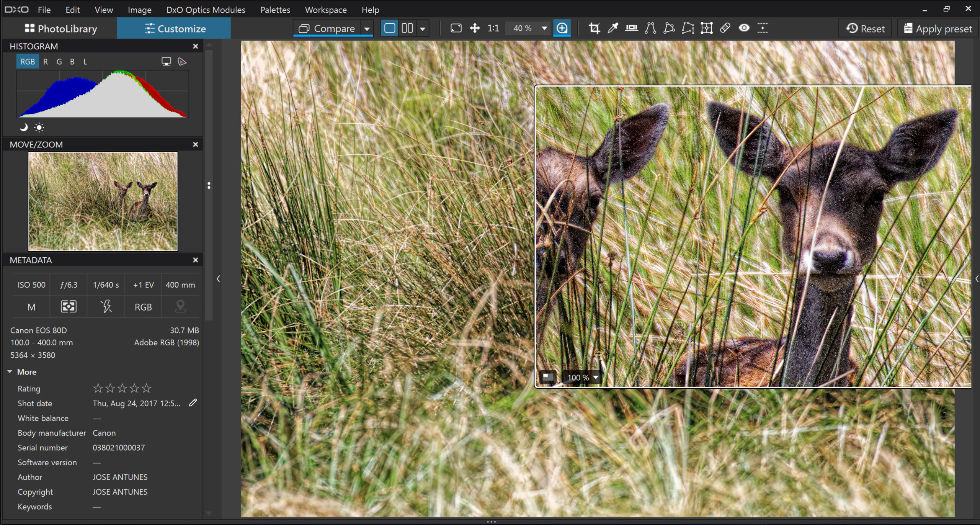Click the GPS location icon in metadata
This screenshot has height=525, width=980.
point(180,306)
